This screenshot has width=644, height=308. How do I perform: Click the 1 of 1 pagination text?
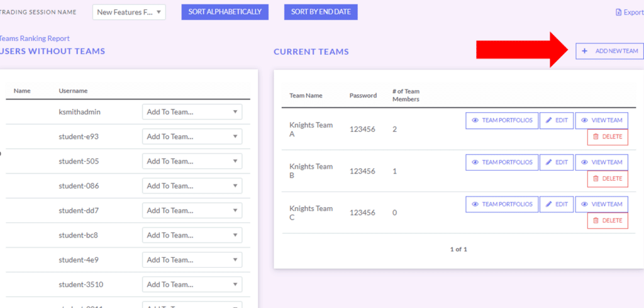tap(458, 249)
